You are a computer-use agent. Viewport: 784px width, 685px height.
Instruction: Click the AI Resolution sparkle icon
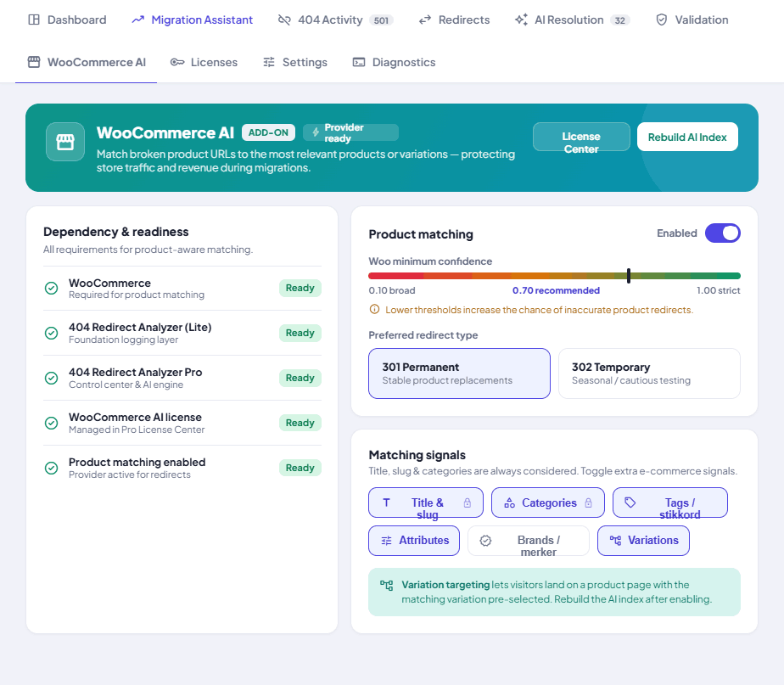(522, 20)
